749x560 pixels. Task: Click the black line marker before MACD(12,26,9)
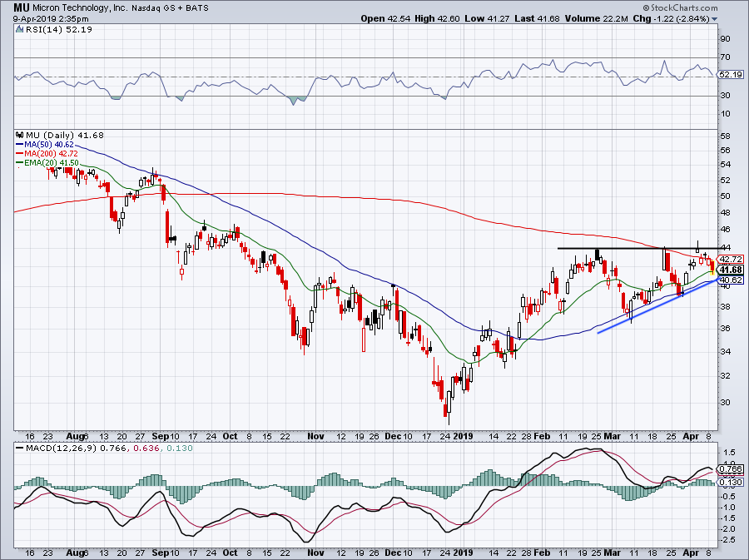click(x=20, y=448)
